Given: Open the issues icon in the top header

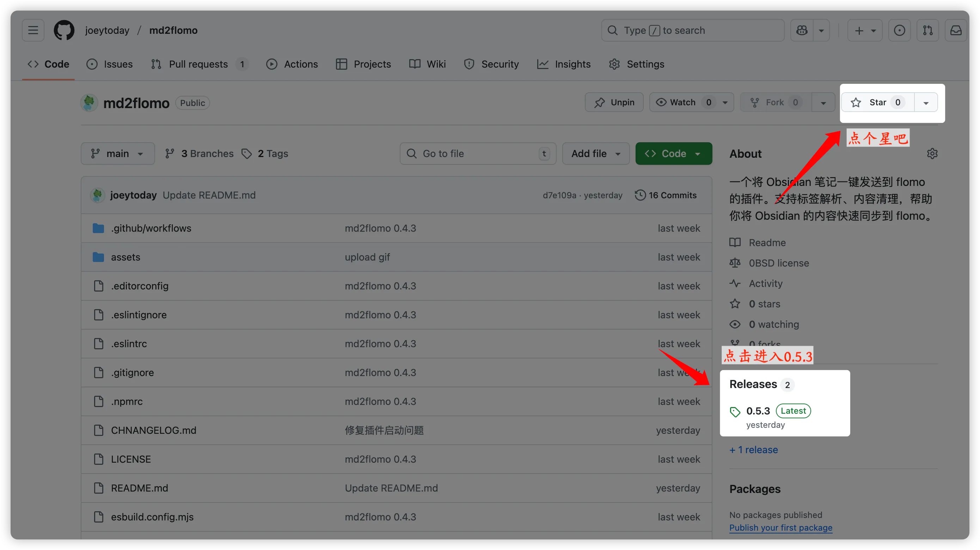Looking at the screenshot, I should pyautogui.click(x=899, y=30).
